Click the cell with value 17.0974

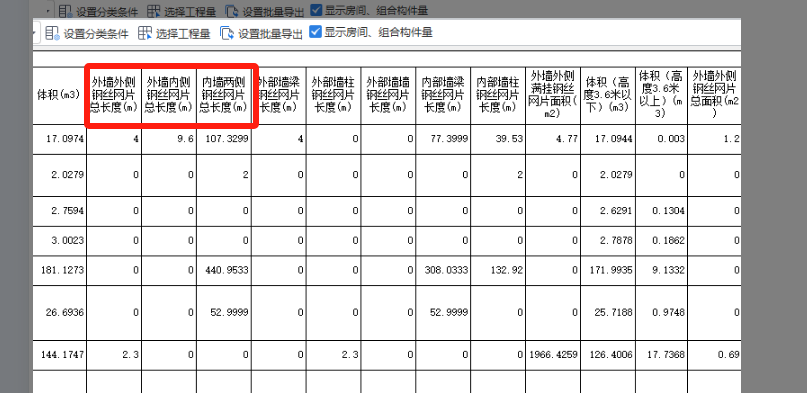point(59,139)
